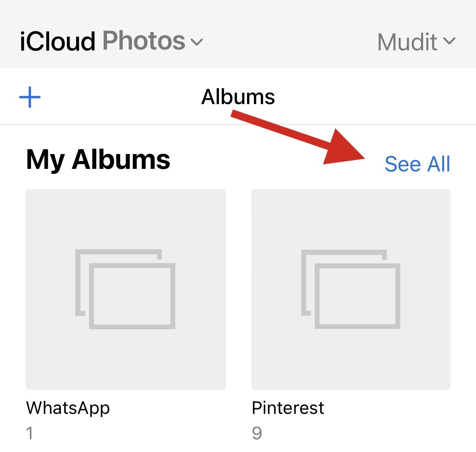Image resolution: width=476 pixels, height=452 pixels.
Task: Click the Pinterest album name label
Action: coord(288,408)
